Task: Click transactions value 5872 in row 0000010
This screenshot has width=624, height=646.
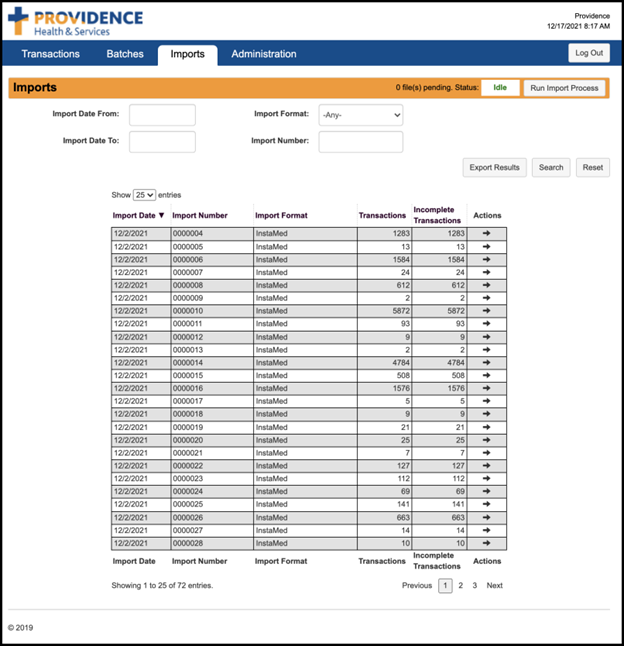Action: pyautogui.click(x=385, y=311)
